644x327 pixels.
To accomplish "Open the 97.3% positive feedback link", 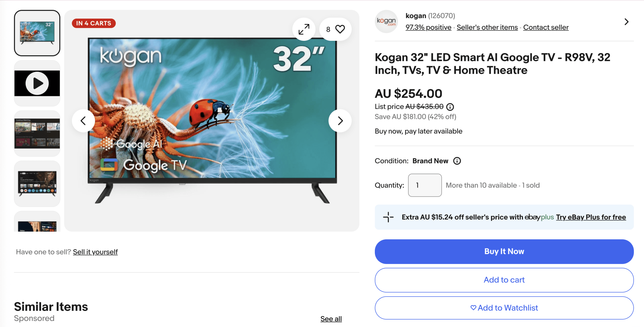I will click(428, 27).
